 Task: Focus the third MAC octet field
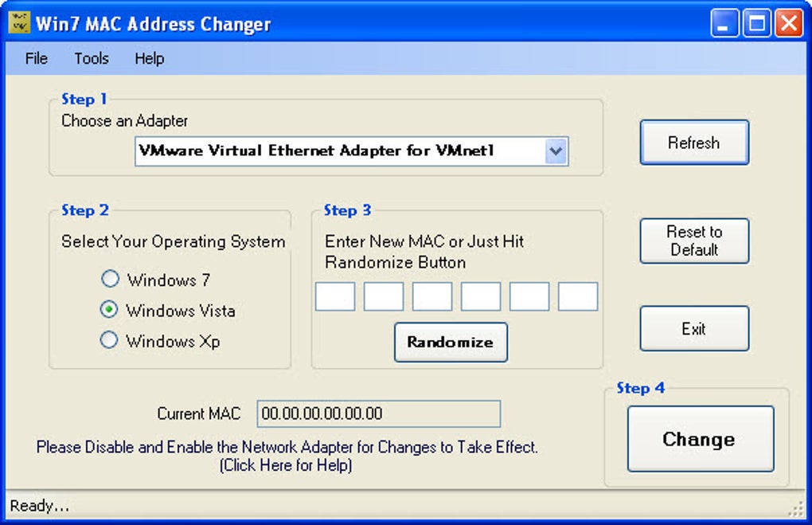pos(432,296)
